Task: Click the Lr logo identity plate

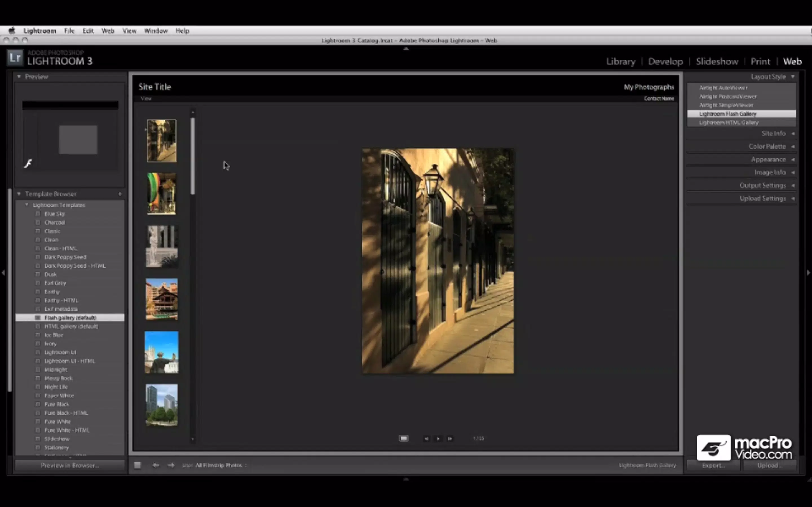Action: click(15, 58)
